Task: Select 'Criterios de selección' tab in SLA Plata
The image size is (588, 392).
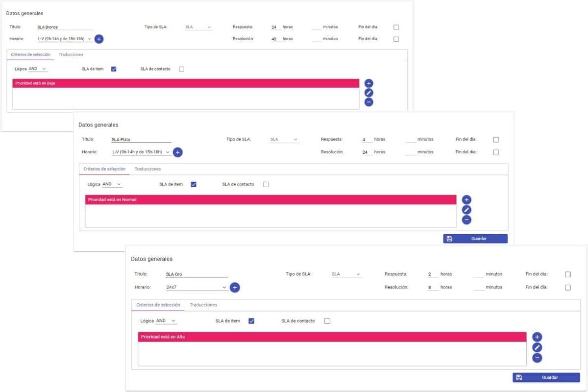Action: [x=104, y=169]
